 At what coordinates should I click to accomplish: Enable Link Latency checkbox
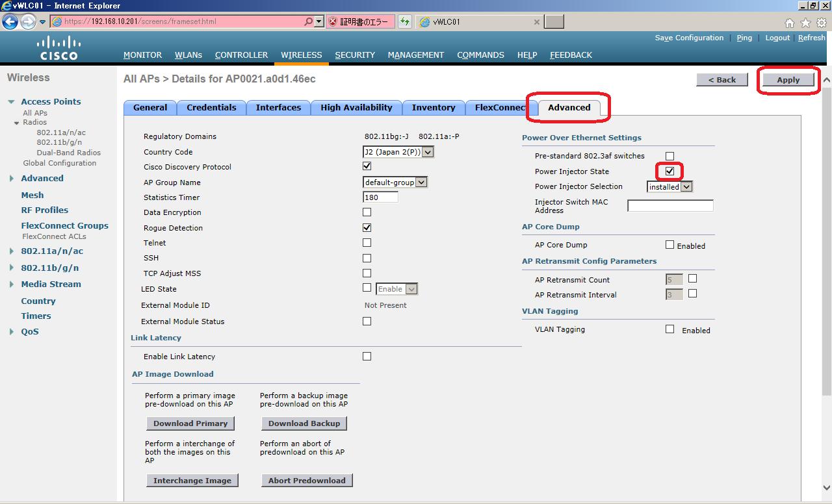[x=367, y=356]
